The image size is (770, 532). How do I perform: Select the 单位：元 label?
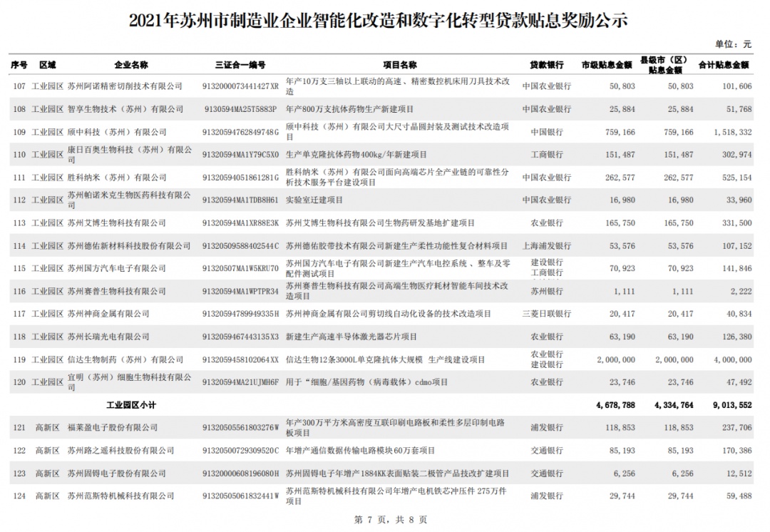(733, 44)
